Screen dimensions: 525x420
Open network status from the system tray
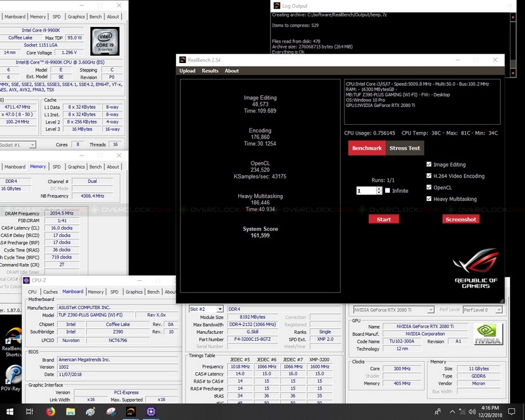point(463,411)
